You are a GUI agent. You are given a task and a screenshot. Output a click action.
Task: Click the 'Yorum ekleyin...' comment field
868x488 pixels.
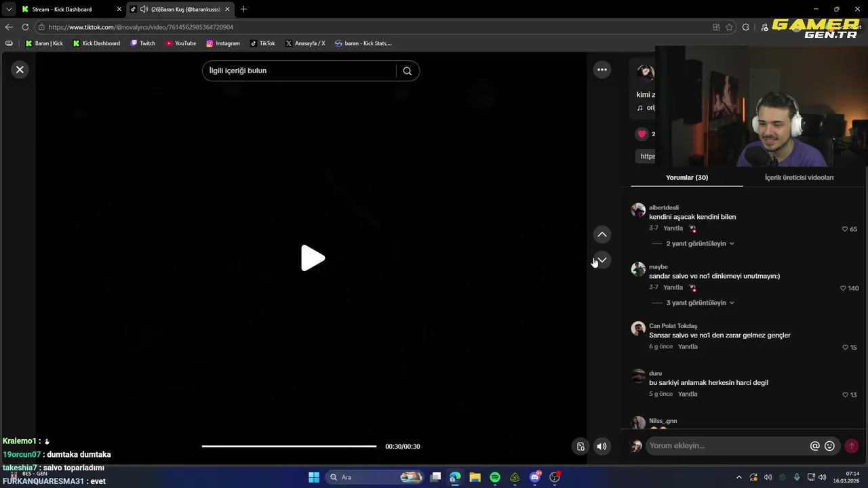pyautogui.click(x=726, y=446)
